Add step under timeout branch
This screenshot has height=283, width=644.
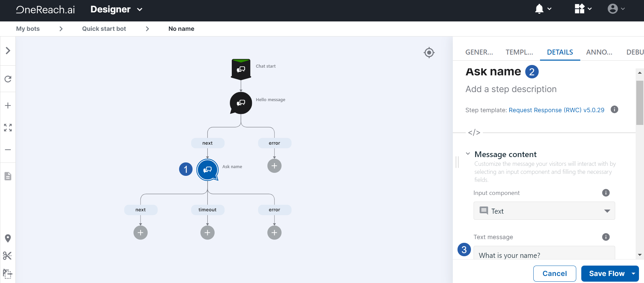point(208,232)
